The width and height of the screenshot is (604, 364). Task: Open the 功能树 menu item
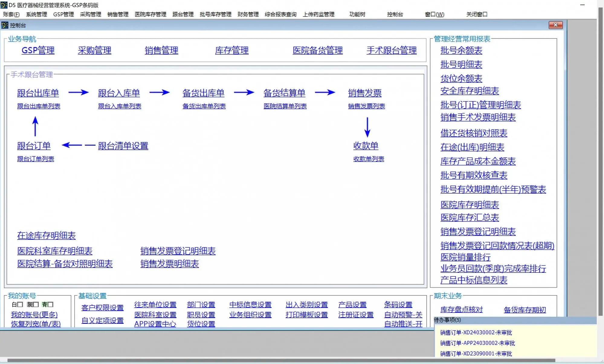pyautogui.click(x=357, y=14)
